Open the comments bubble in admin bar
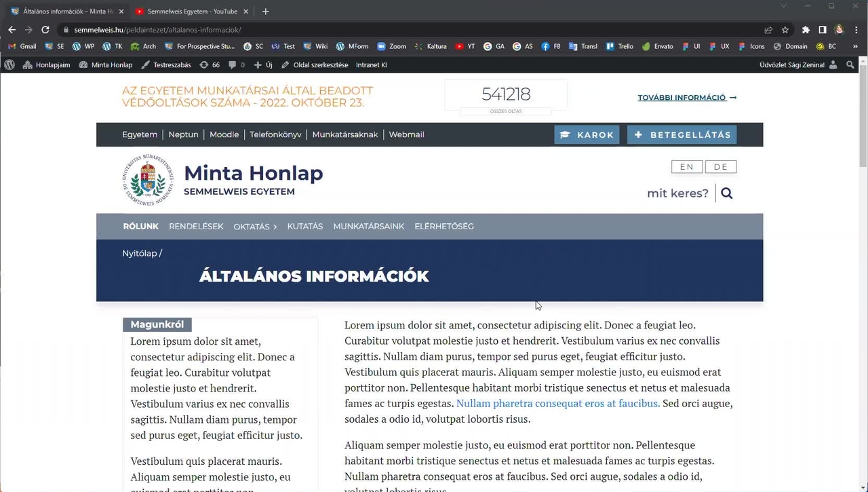The height and width of the screenshot is (492, 868). coord(237,65)
